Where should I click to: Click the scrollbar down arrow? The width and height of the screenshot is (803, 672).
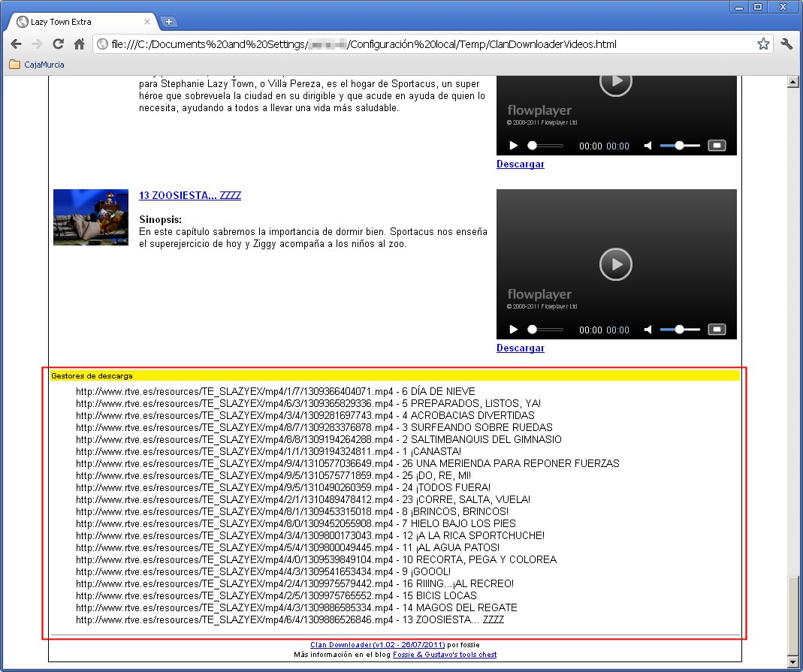click(793, 661)
